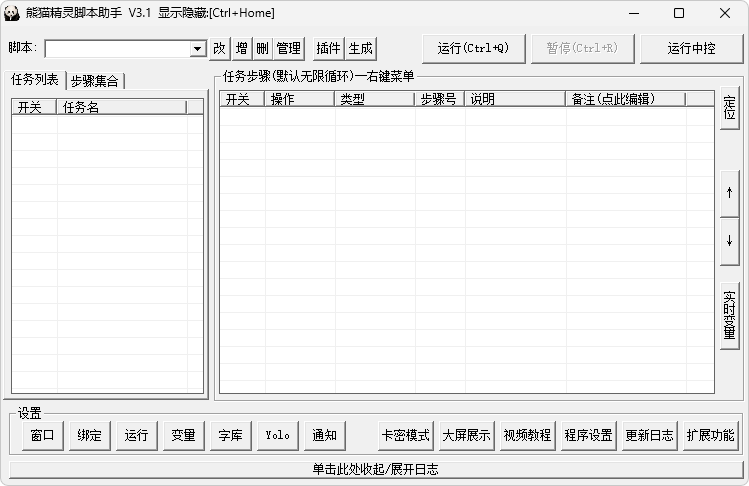Open the 插件 plugin button

[x=328, y=48]
